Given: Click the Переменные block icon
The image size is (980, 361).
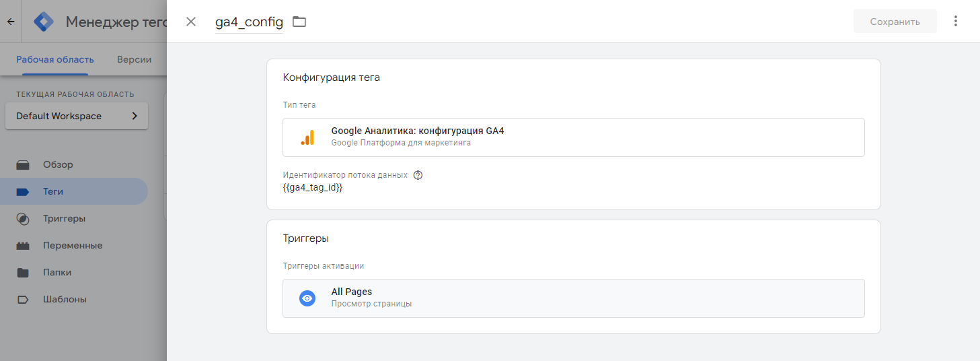Looking at the screenshot, I should (23, 245).
